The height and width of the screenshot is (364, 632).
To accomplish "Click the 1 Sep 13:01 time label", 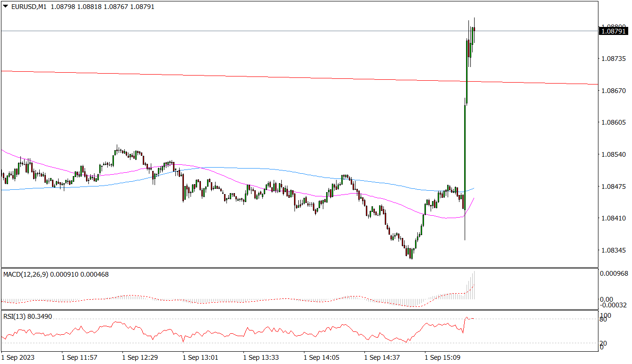I will pos(200,357).
